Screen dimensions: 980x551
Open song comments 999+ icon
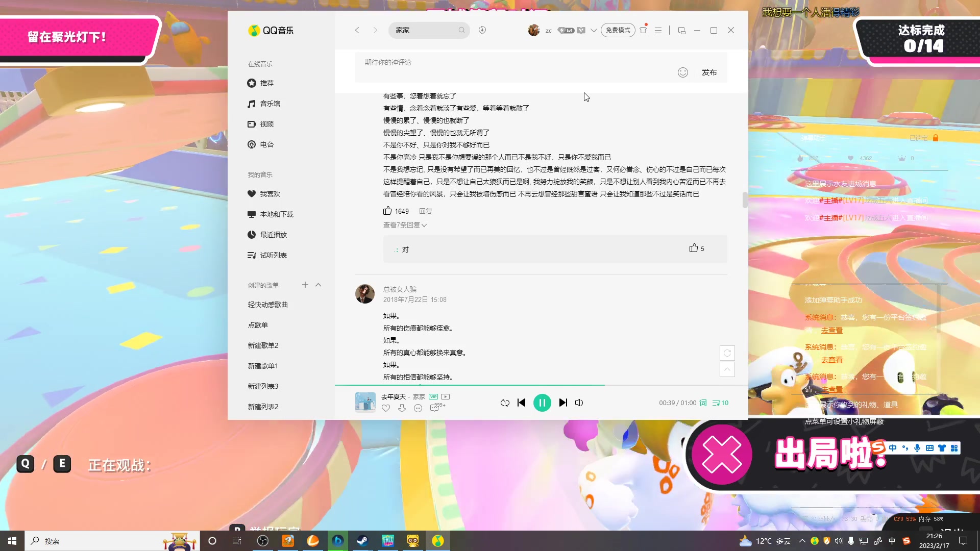click(x=437, y=407)
